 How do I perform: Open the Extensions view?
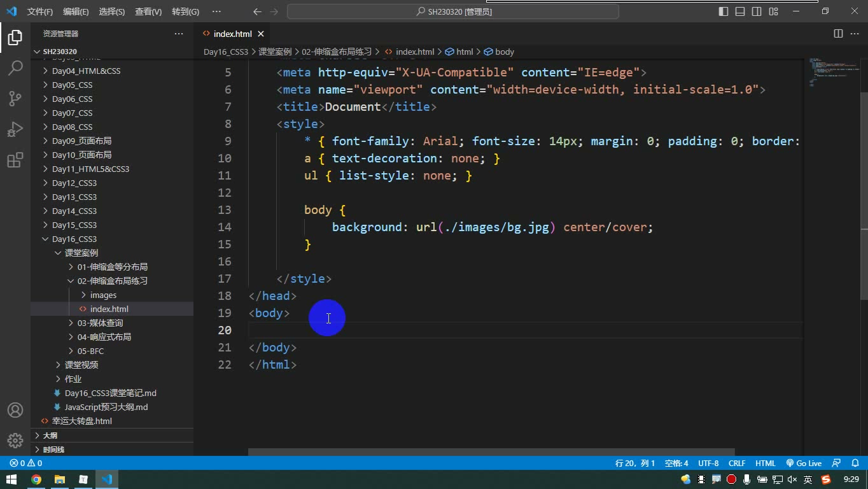tap(15, 160)
